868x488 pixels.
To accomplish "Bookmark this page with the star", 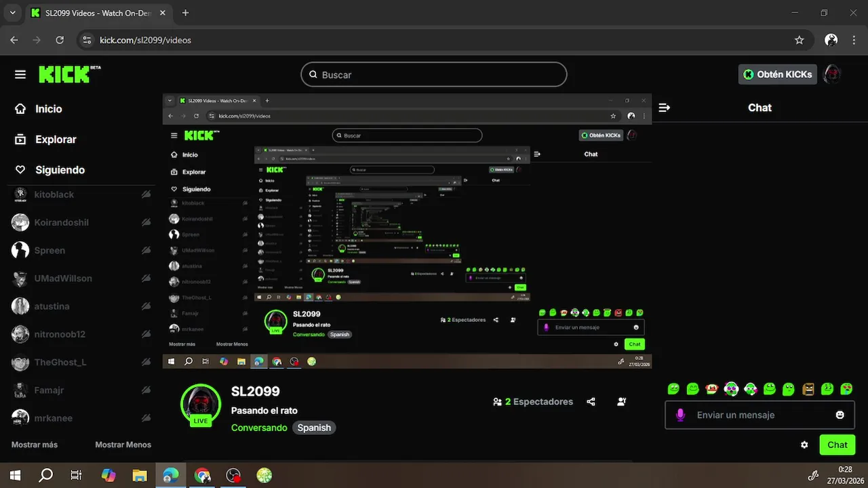I will [799, 40].
